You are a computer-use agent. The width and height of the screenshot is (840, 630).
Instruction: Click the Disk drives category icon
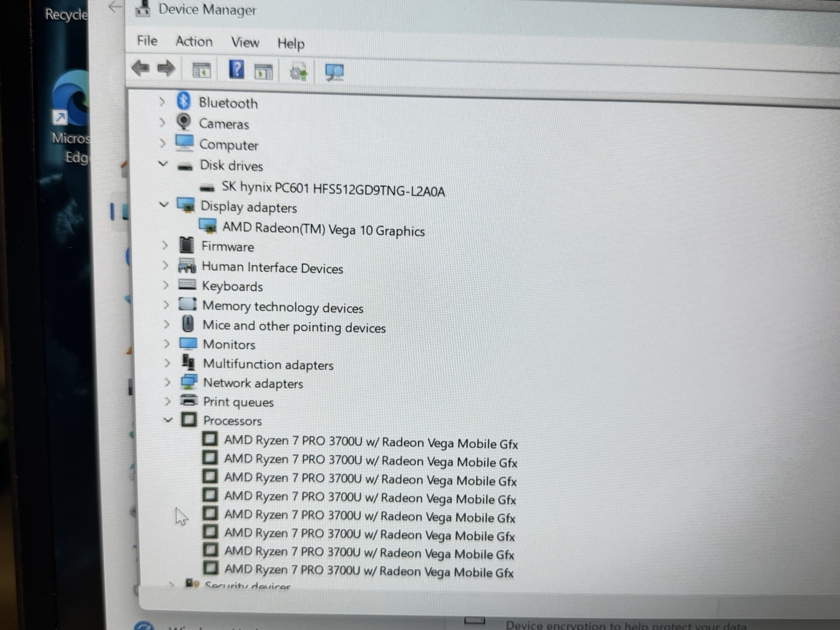185,167
